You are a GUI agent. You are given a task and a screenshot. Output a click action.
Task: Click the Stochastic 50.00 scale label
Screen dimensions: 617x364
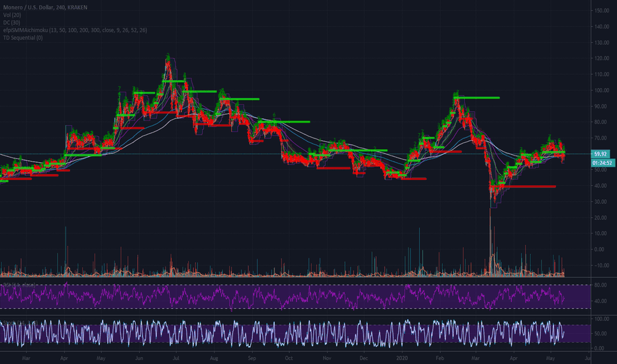pyautogui.click(x=600, y=334)
